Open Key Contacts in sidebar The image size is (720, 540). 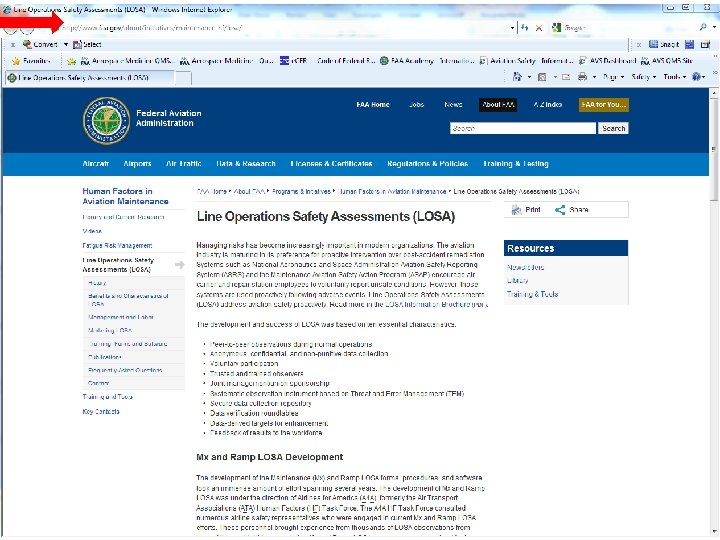click(101, 412)
